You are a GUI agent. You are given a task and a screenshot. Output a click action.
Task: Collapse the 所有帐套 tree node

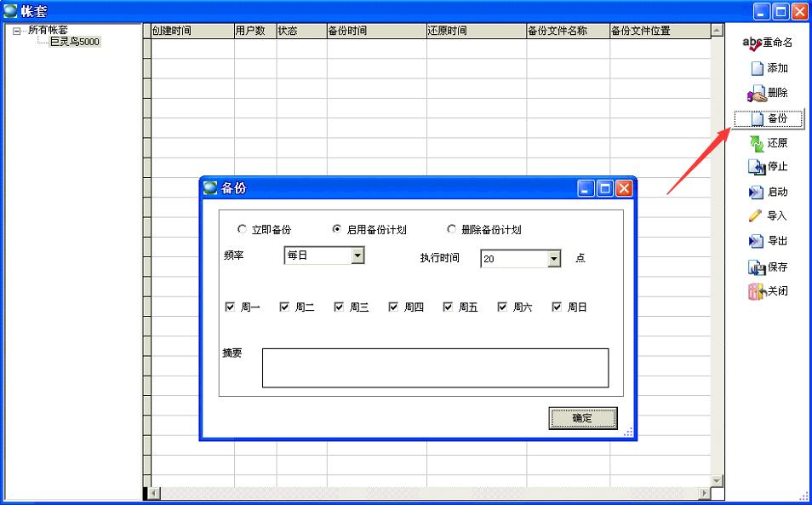[x=16, y=32]
